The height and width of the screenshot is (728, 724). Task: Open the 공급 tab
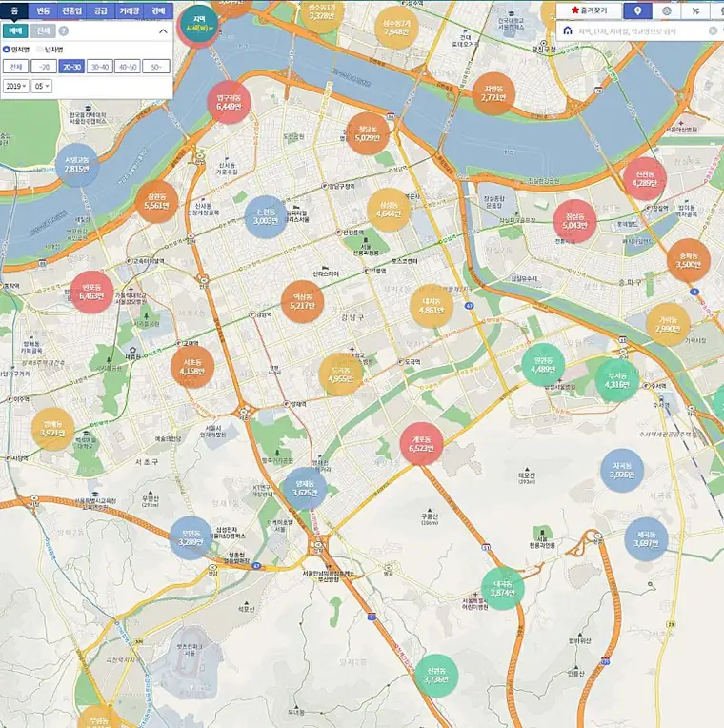click(x=101, y=10)
